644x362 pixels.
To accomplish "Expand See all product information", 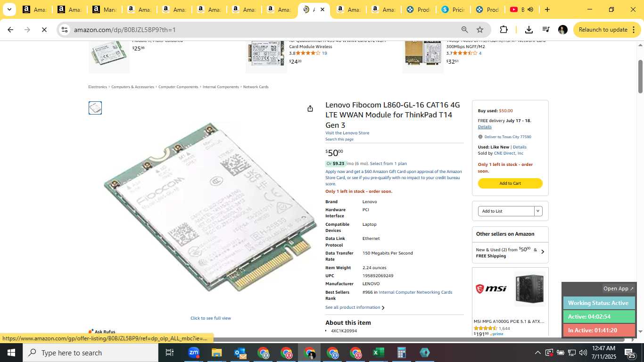I will click(x=355, y=307).
